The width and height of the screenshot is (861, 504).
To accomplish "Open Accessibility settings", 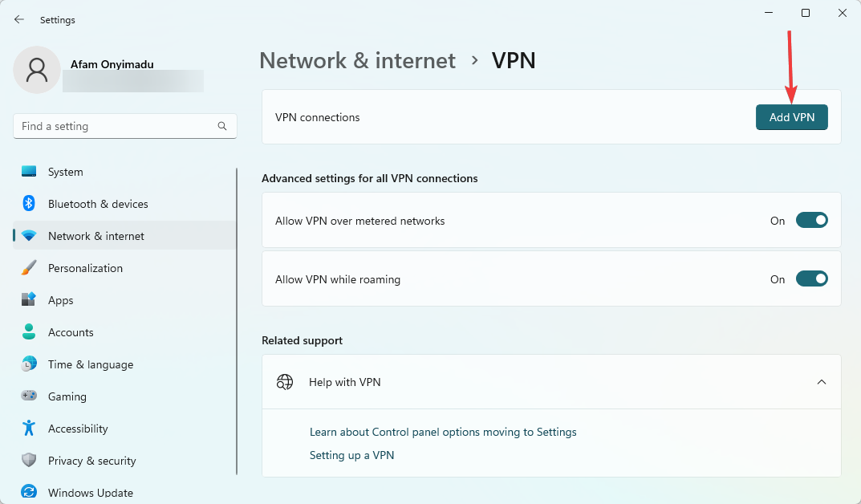I will click(x=124, y=429).
